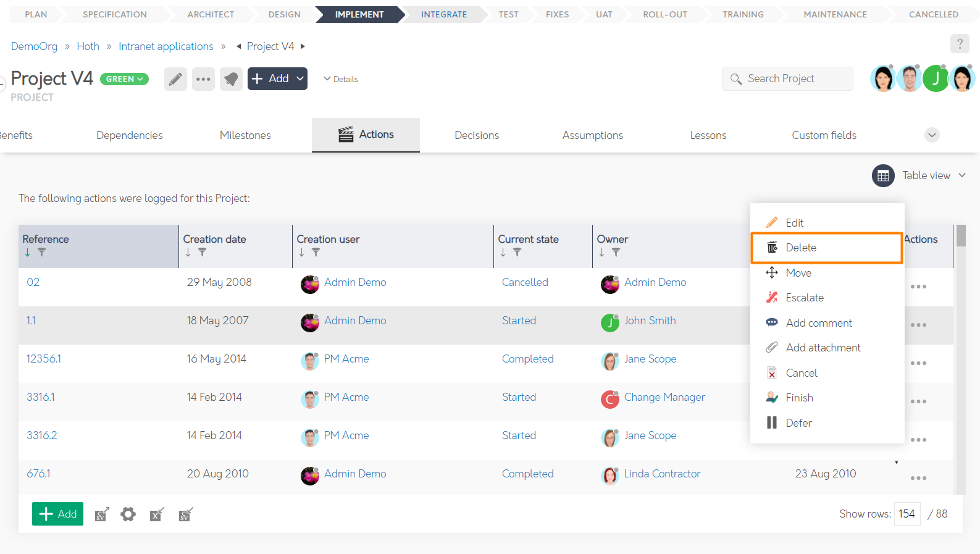Open the help question mark icon
980x554 pixels.
960,44
